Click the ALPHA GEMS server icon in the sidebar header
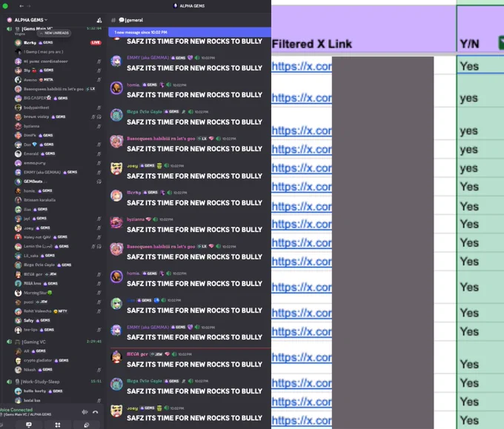504x429 pixels. (10, 20)
